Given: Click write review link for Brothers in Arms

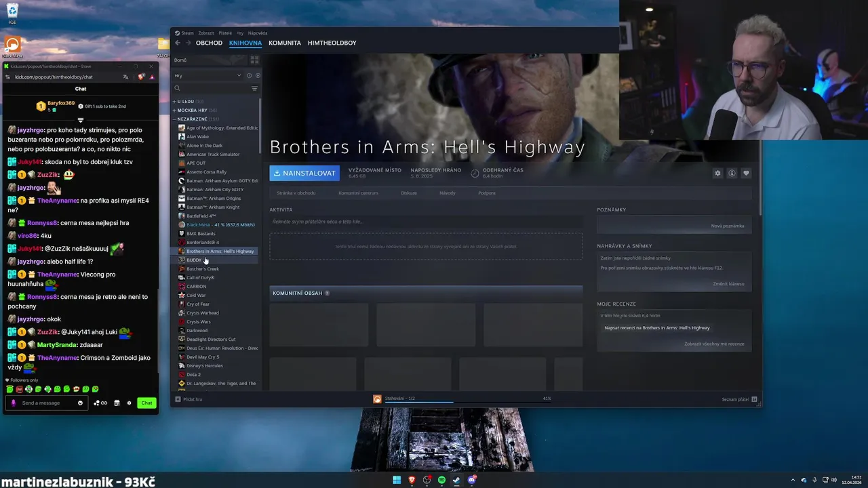Looking at the screenshot, I should click(657, 327).
